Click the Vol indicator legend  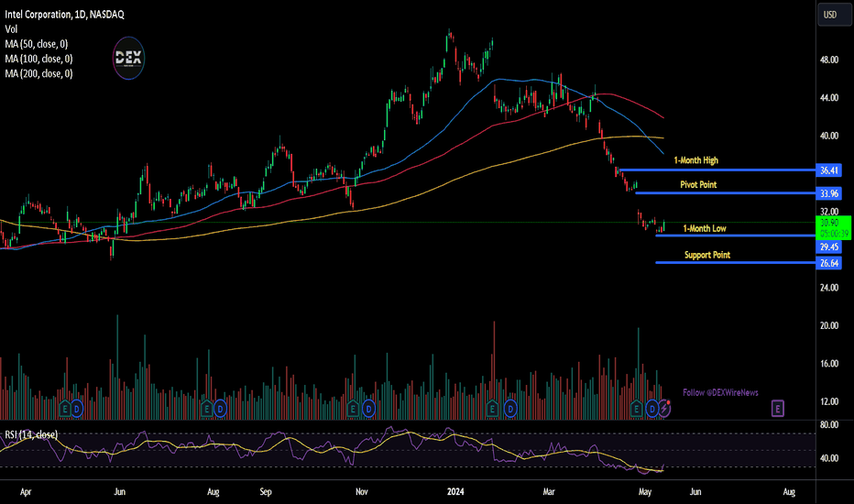pos(11,29)
